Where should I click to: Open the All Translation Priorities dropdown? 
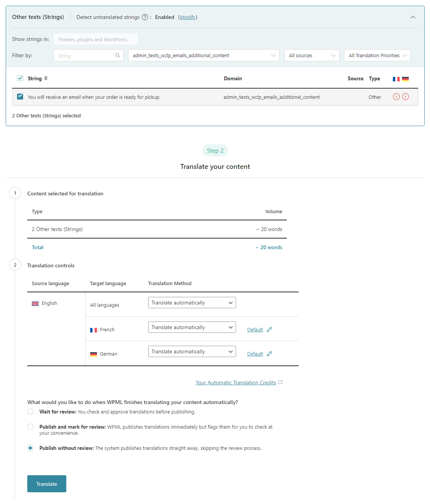377,55
